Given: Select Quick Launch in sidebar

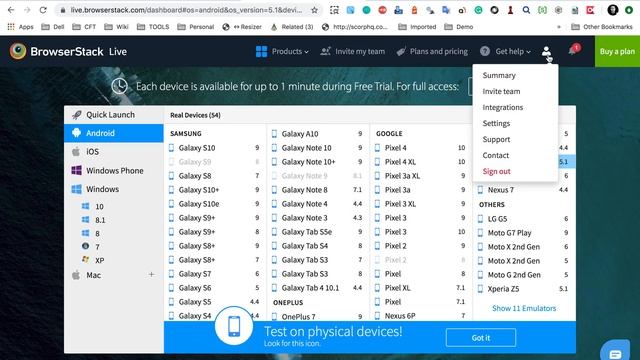Looking at the screenshot, I should 114,115.
